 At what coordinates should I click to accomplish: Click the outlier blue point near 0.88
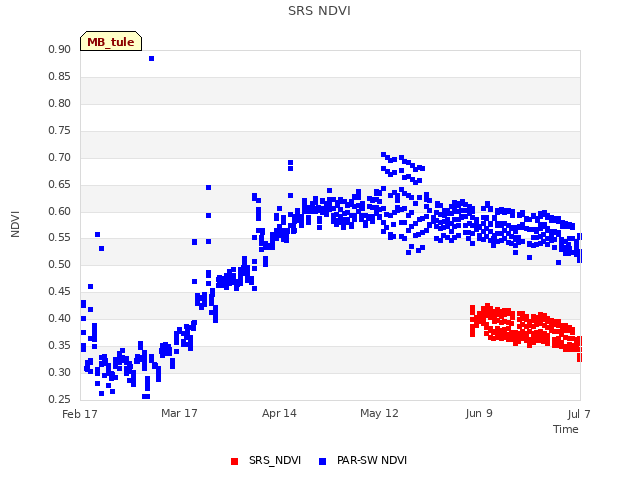pyautogui.click(x=151, y=59)
